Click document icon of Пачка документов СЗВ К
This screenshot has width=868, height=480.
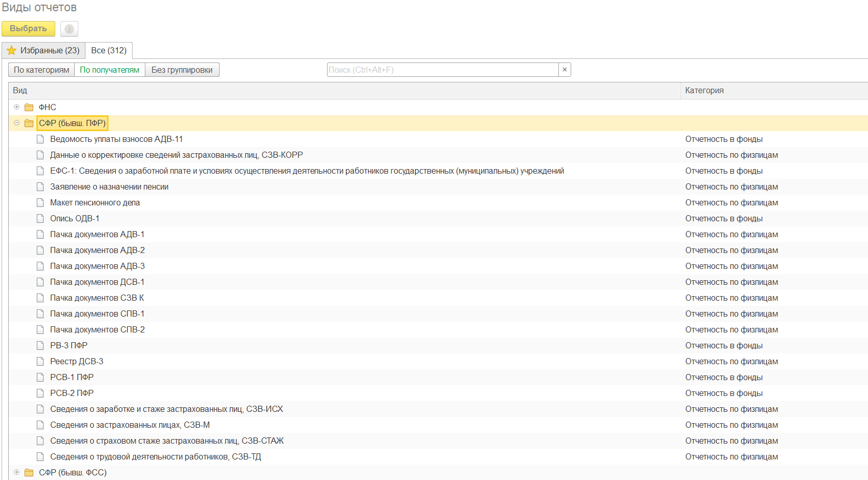tap(40, 298)
